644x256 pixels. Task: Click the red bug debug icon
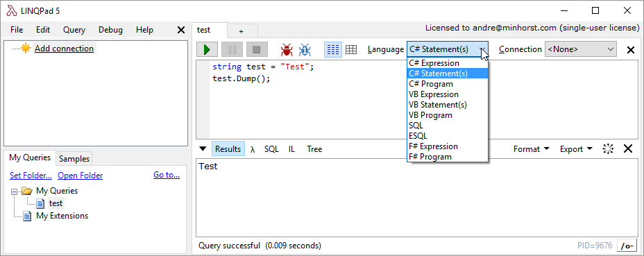click(287, 50)
